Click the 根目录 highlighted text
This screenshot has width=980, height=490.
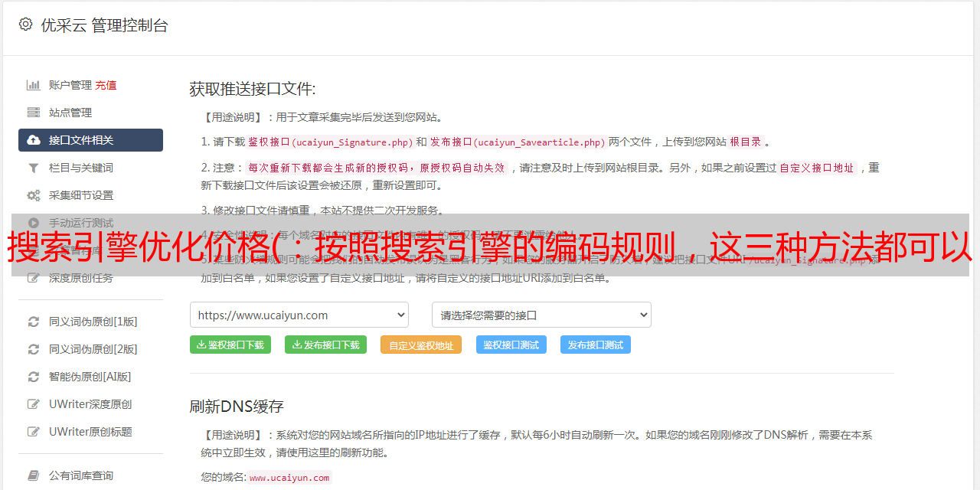[746, 142]
